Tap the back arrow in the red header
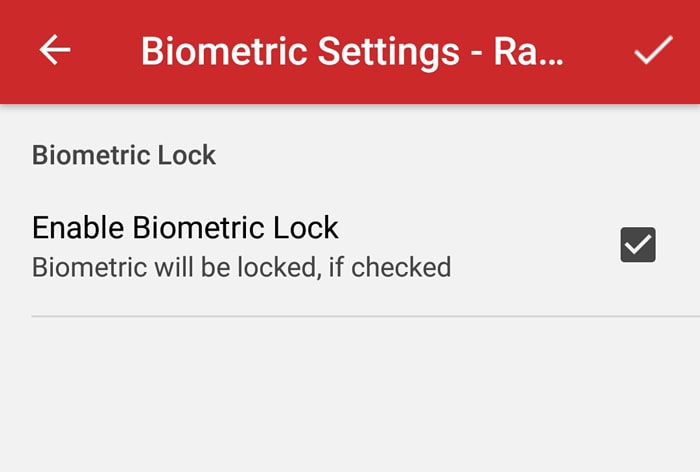Image resolution: width=700 pixels, height=472 pixels. pos(55,51)
